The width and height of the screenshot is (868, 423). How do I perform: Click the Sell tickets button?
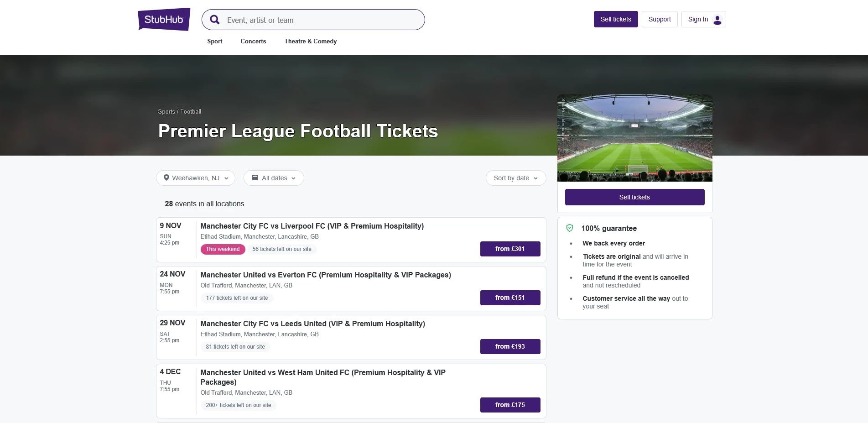pyautogui.click(x=615, y=19)
